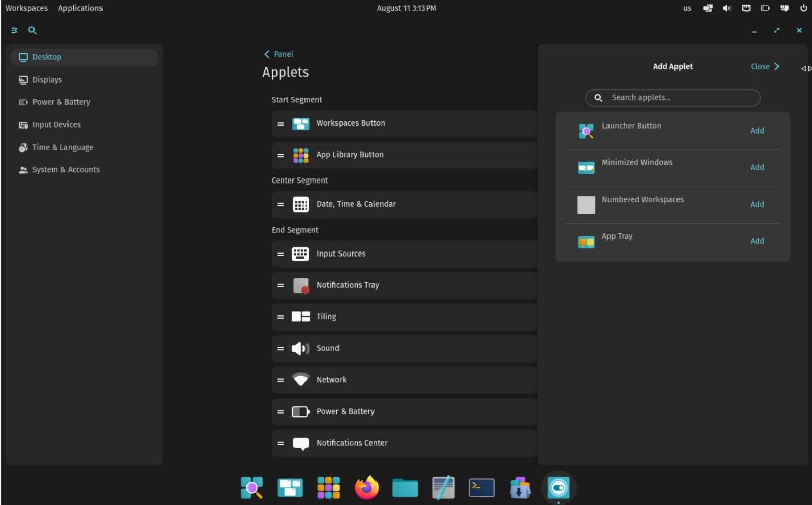Click the sidebar collapse icon
The width and height of the screenshot is (812, 505).
click(x=14, y=30)
